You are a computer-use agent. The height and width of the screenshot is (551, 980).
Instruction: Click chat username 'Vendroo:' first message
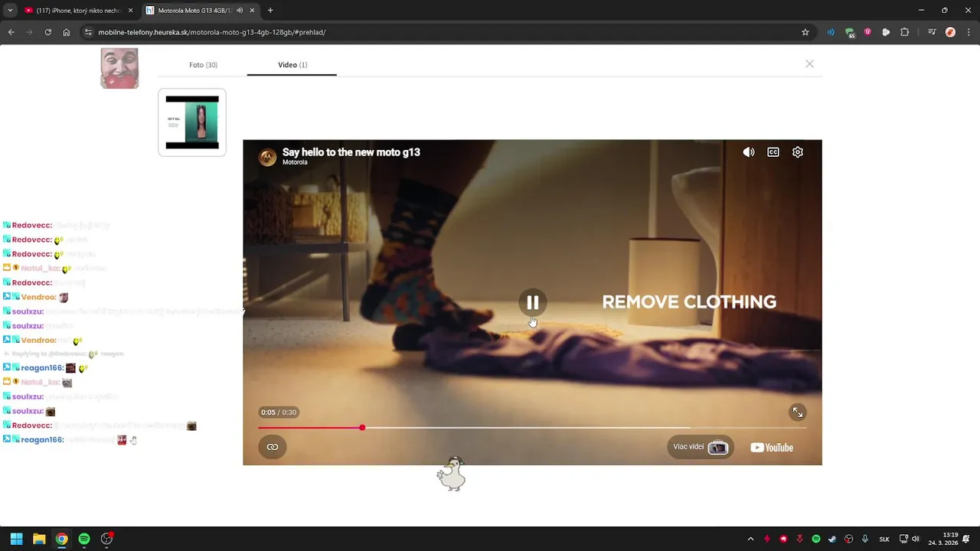tap(38, 297)
